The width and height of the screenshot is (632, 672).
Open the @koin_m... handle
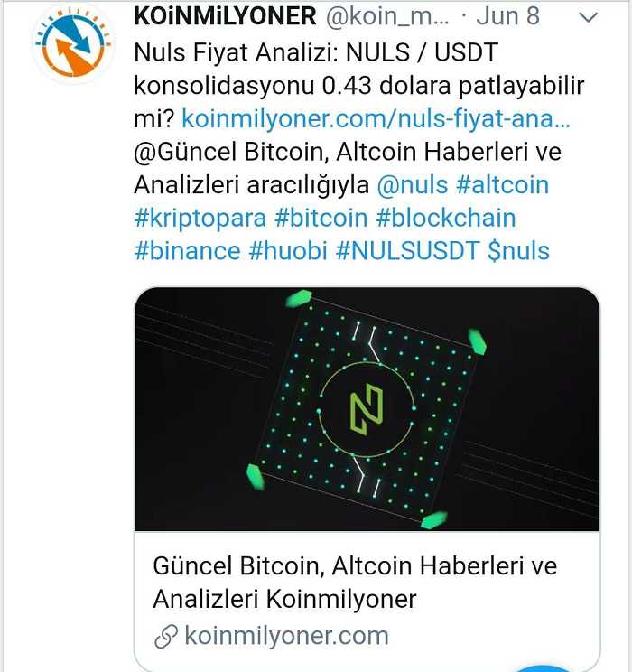(x=387, y=17)
